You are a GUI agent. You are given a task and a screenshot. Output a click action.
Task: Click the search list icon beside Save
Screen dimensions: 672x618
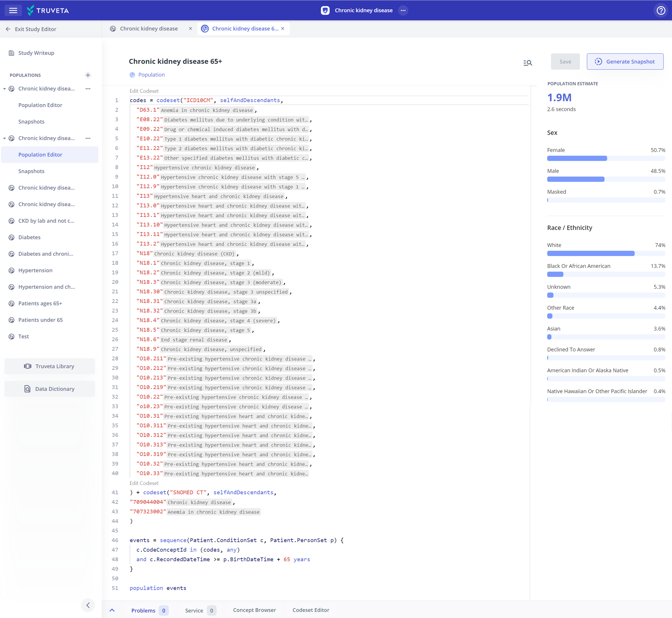click(528, 63)
